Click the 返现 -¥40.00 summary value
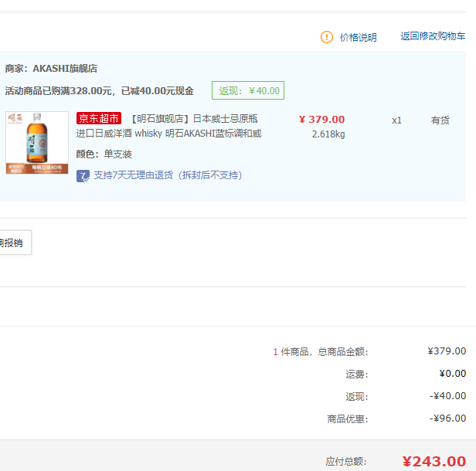 click(447, 396)
